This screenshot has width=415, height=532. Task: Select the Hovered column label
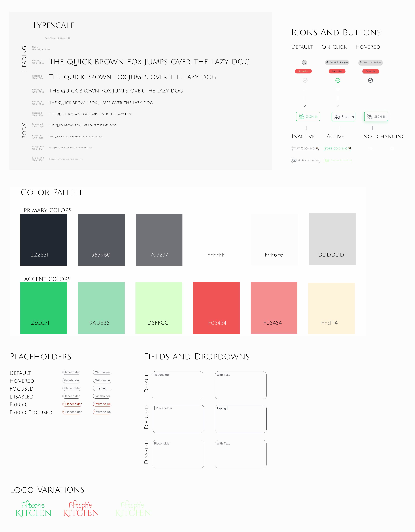(x=368, y=47)
